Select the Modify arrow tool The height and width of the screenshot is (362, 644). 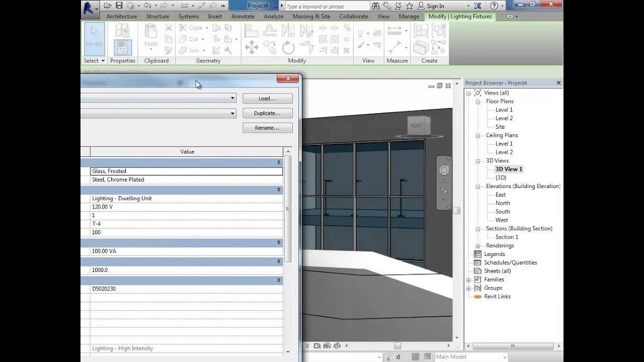(94, 39)
